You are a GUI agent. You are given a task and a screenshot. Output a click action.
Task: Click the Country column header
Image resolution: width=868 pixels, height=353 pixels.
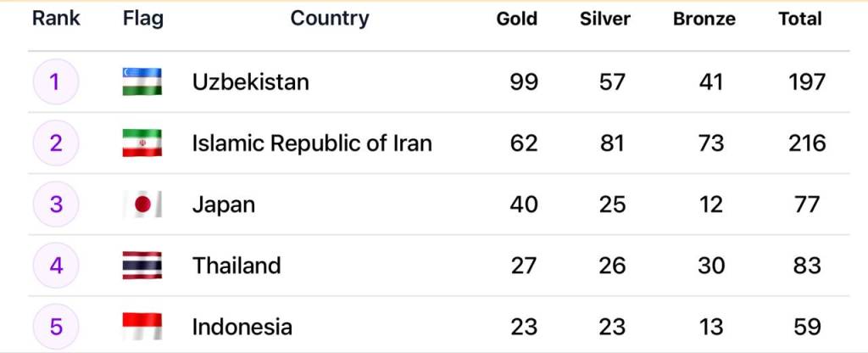(x=330, y=19)
